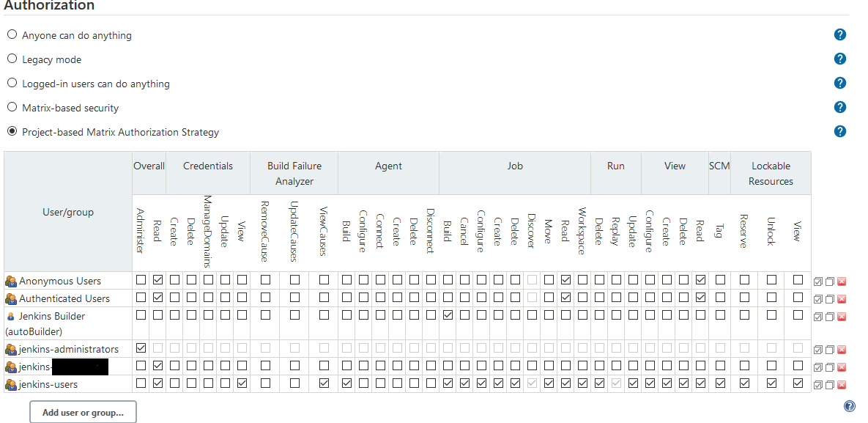Choose Matrix-based security option
This screenshot has width=868, height=423.
(x=12, y=107)
